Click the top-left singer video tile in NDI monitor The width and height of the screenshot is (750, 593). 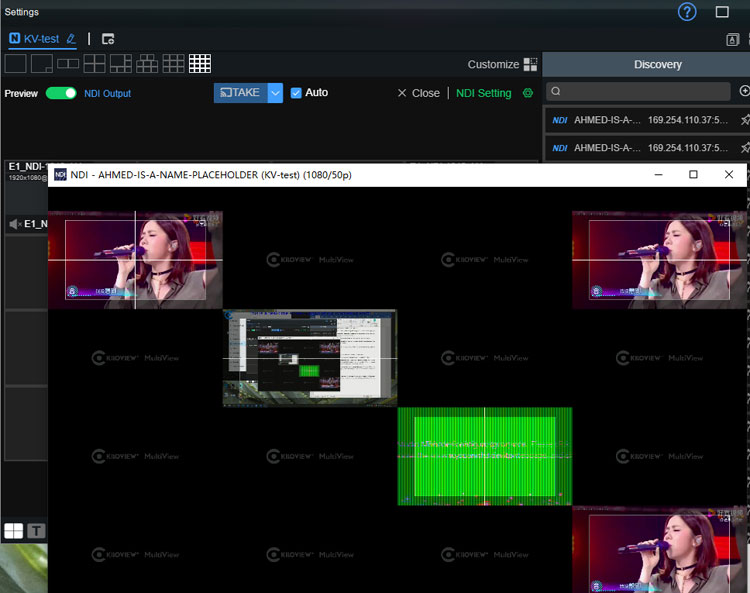[135, 260]
